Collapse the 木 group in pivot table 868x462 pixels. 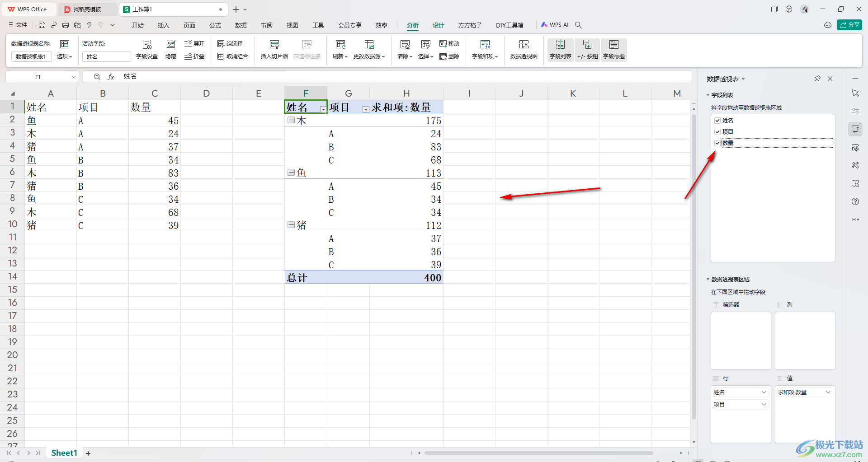(x=291, y=120)
